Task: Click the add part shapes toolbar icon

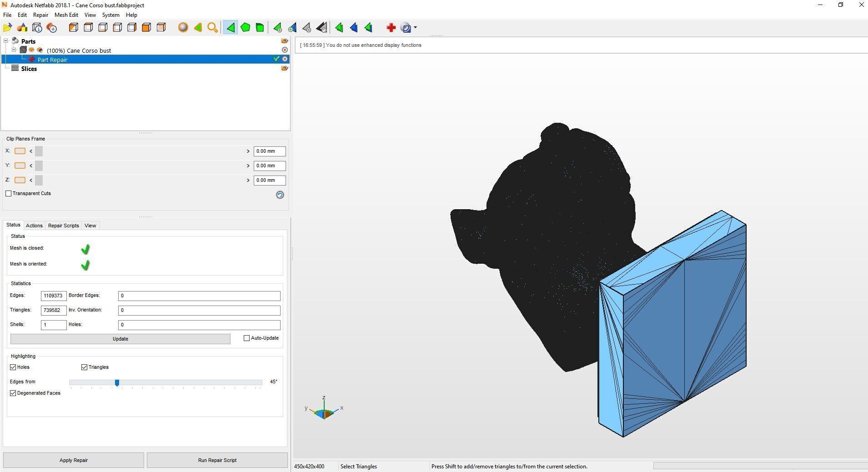Action: [x=22, y=28]
